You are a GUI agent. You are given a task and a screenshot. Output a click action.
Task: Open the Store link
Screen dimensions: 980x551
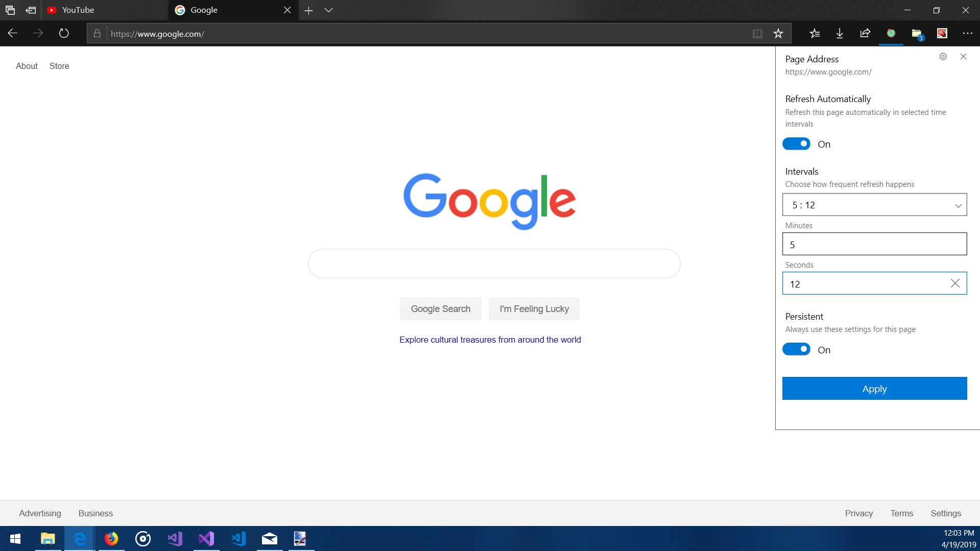point(59,66)
